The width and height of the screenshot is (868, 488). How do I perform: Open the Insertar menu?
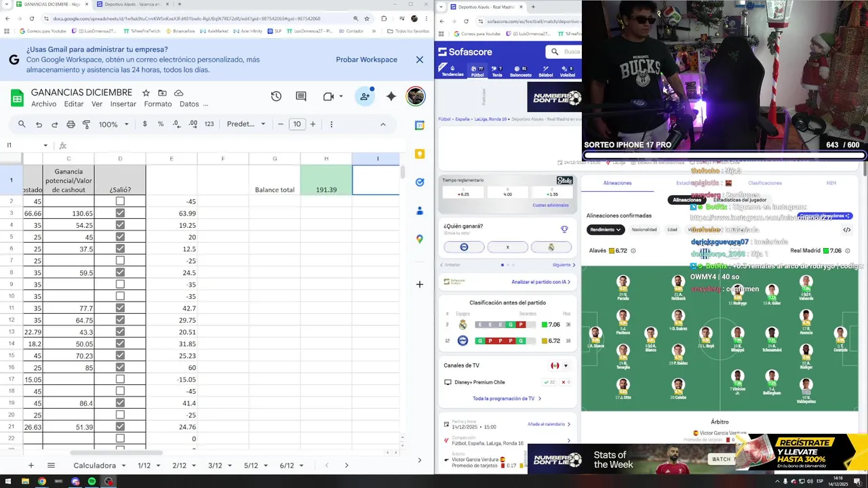[x=123, y=104]
